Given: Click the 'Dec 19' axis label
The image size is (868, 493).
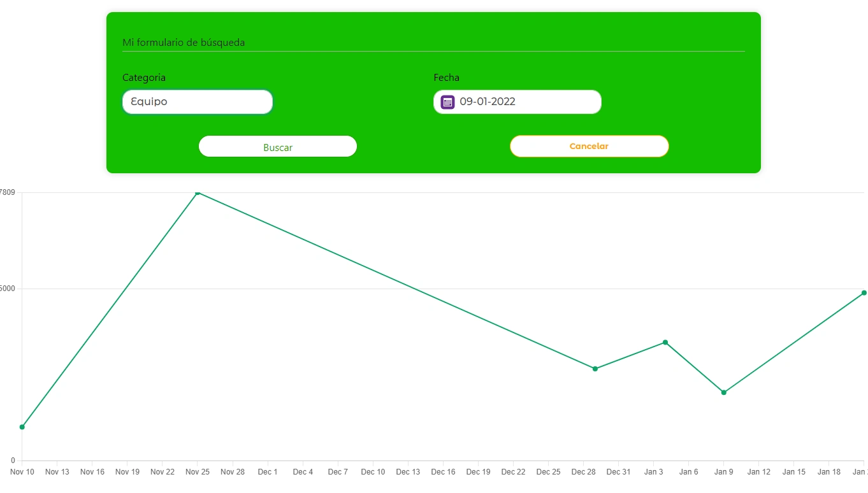Looking at the screenshot, I should click(x=478, y=472).
